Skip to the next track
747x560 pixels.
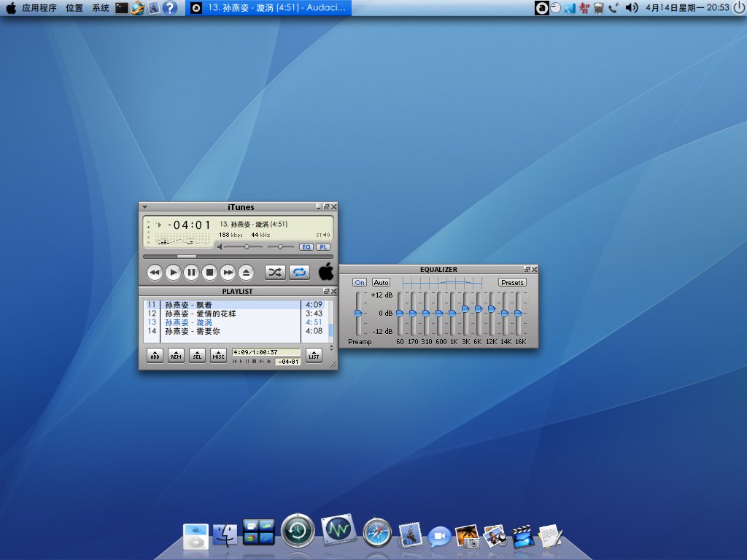pyautogui.click(x=228, y=273)
